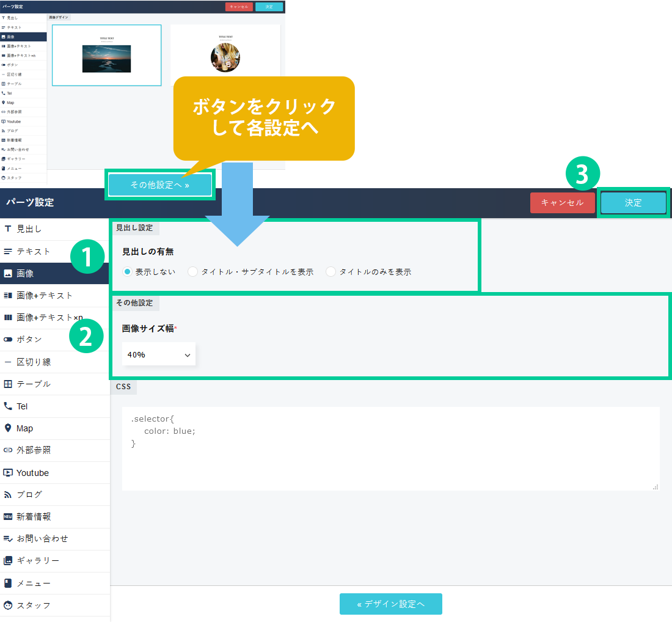
Task: Click inside the CSS code textarea
Action: (x=390, y=448)
